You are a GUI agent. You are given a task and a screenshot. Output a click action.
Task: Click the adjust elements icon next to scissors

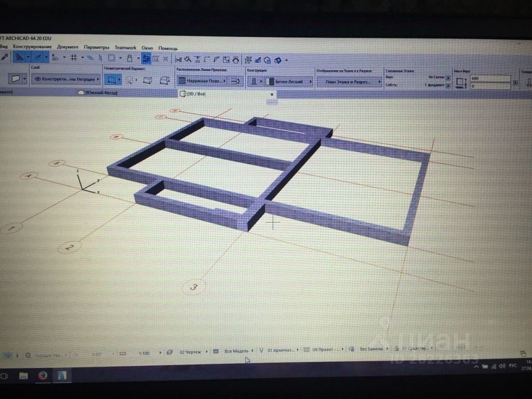pos(188,60)
